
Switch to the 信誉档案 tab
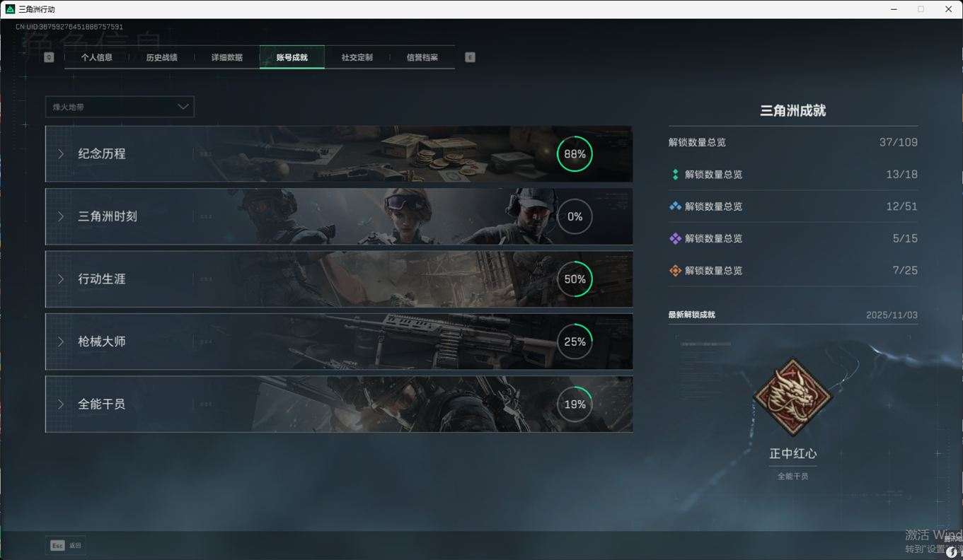422,57
